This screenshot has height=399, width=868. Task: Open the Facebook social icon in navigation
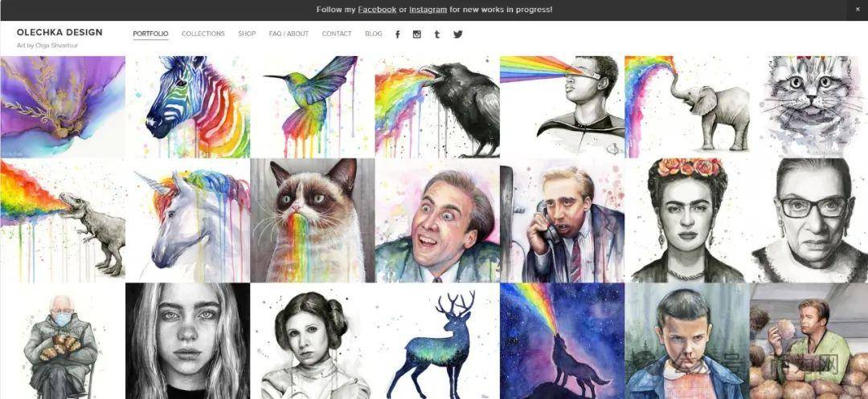[x=398, y=35]
